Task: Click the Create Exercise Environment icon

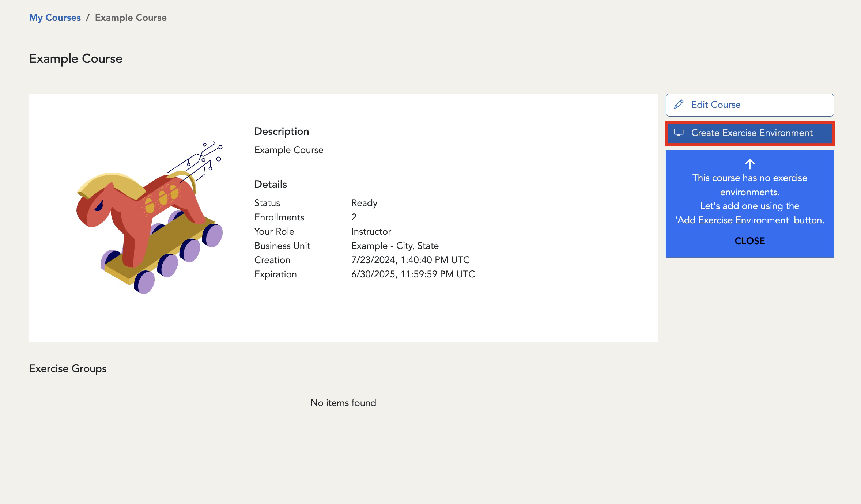Action: [678, 133]
